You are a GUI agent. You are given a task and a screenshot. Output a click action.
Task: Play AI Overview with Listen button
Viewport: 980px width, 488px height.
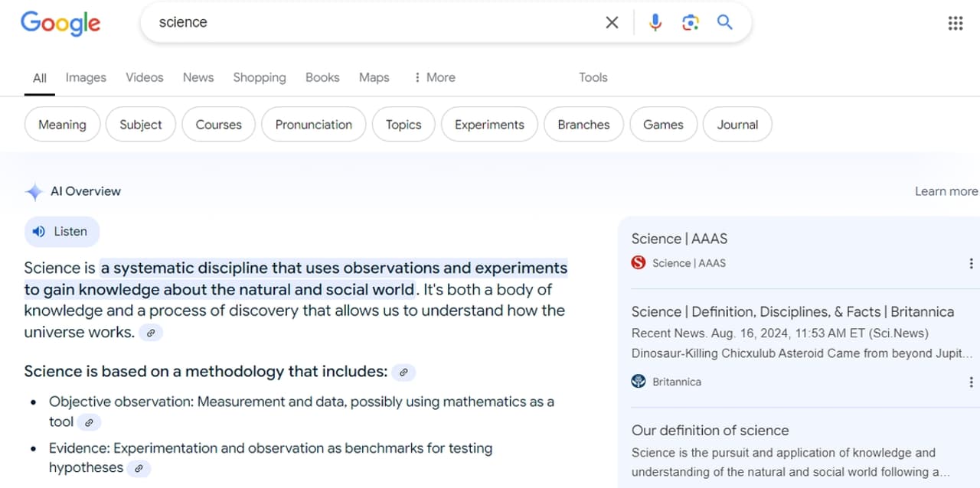(62, 232)
